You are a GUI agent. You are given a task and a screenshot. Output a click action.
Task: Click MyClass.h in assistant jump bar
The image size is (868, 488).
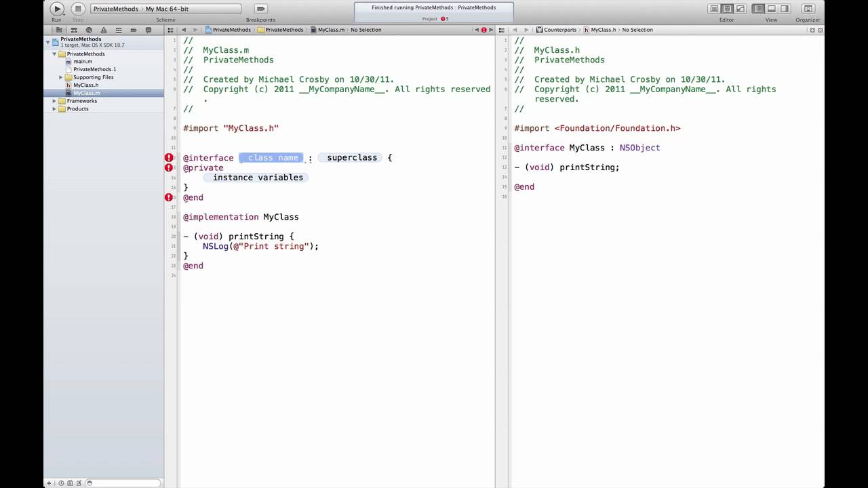[599, 30]
